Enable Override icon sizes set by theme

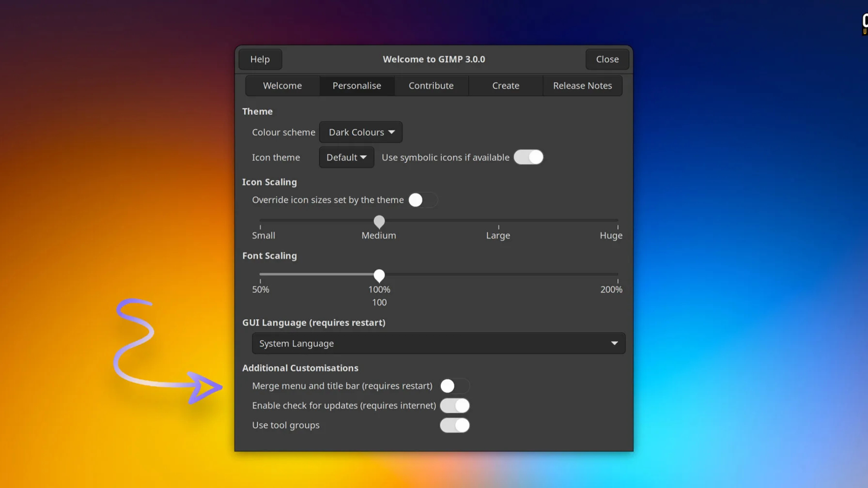pos(423,200)
